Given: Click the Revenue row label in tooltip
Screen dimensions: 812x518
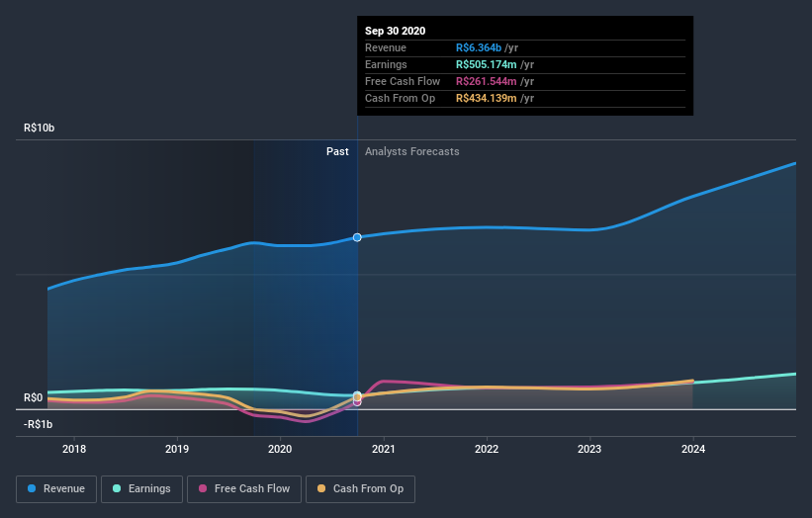Looking at the screenshot, I should click(x=386, y=47).
